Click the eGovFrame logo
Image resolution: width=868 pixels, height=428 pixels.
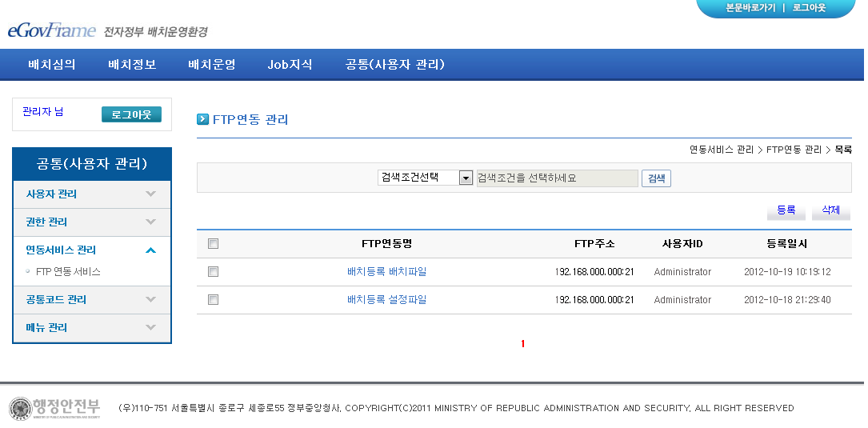click(x=51, y=30)
